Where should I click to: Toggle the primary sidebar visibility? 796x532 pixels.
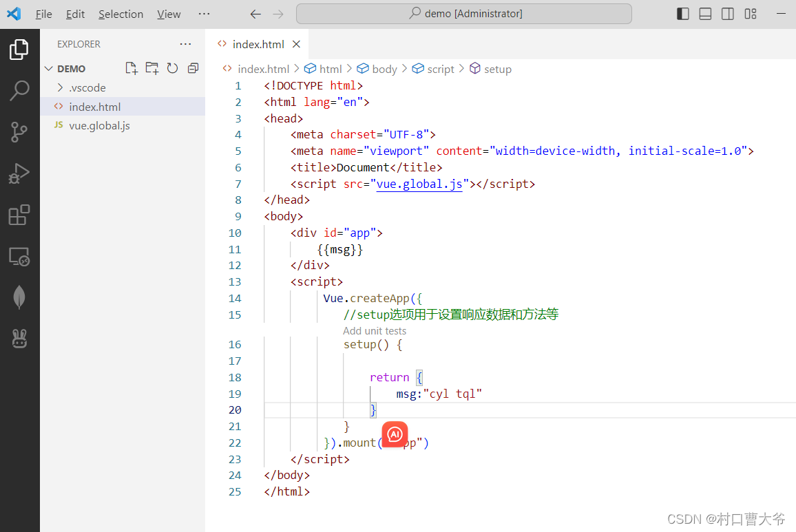[x=682, y=13]
